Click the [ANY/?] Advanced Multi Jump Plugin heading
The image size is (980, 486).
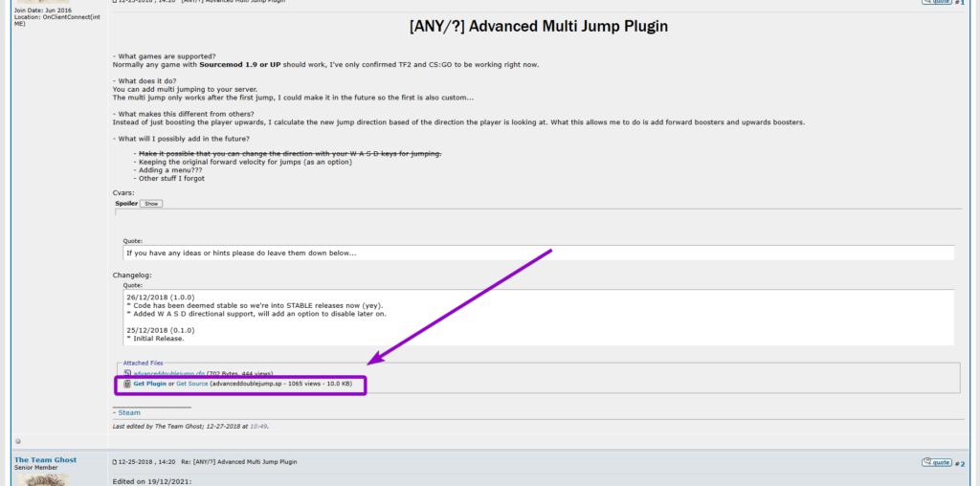tap(538, 27)
